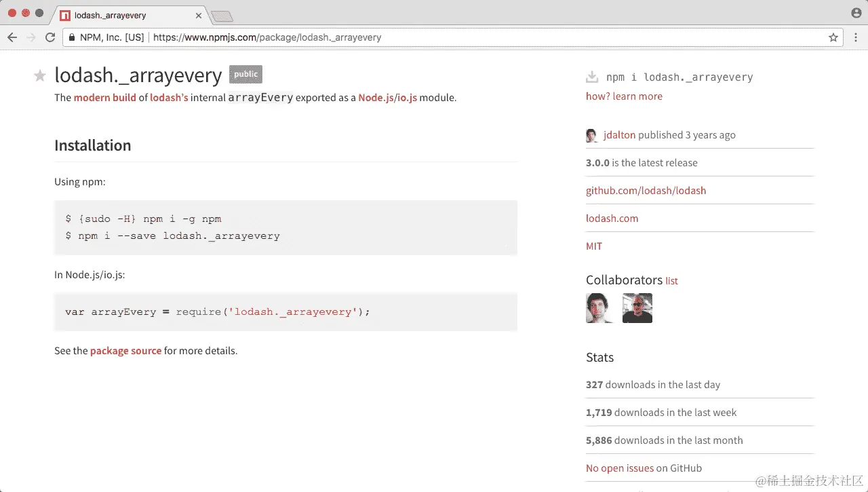Click '1,719 downloads in the last week'

[661, 413]
